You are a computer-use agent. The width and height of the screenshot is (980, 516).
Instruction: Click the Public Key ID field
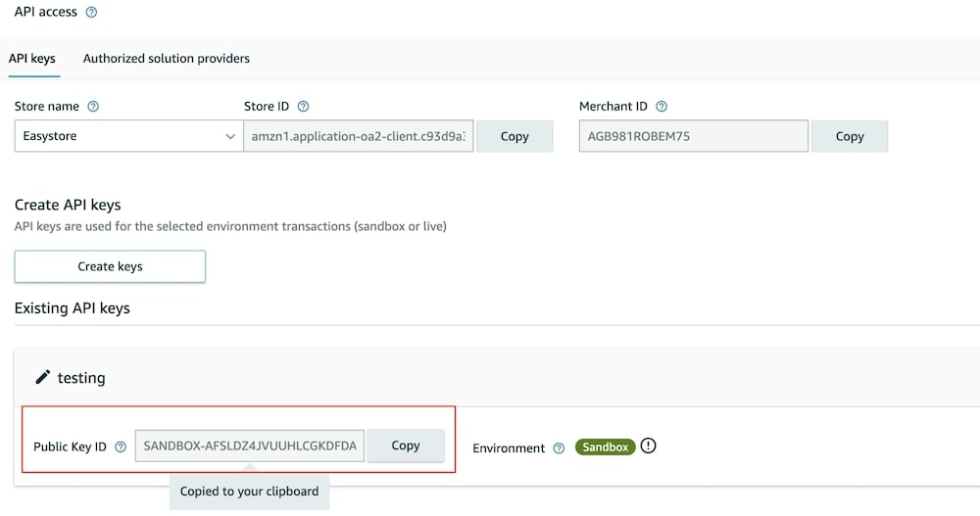(251, 446)
